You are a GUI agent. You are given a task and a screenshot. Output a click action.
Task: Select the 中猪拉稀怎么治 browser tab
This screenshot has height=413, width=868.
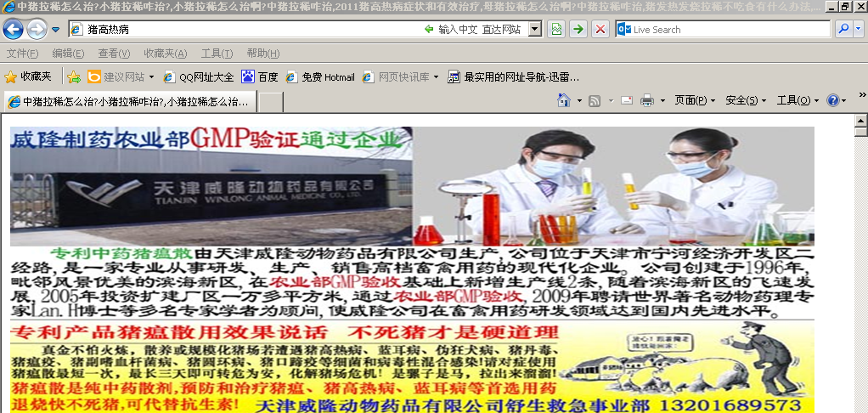(131, 102)
